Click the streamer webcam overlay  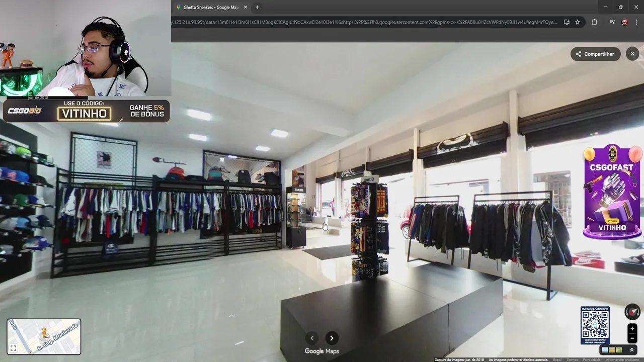coord(86,48)
